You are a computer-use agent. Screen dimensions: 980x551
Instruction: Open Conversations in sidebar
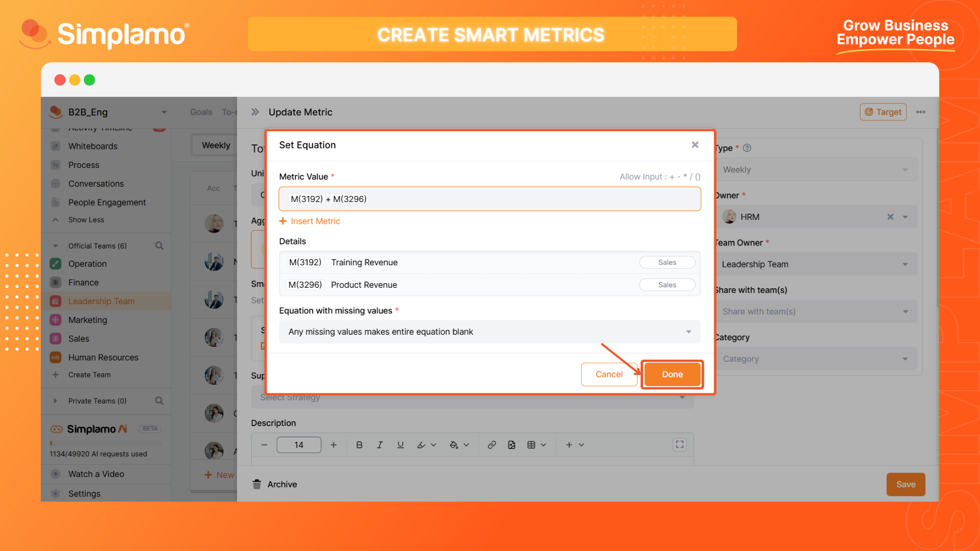click(95, 184)
